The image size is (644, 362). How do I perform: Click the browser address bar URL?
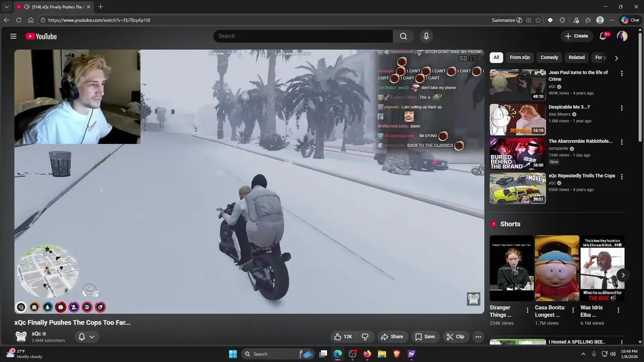click(99, 20)
